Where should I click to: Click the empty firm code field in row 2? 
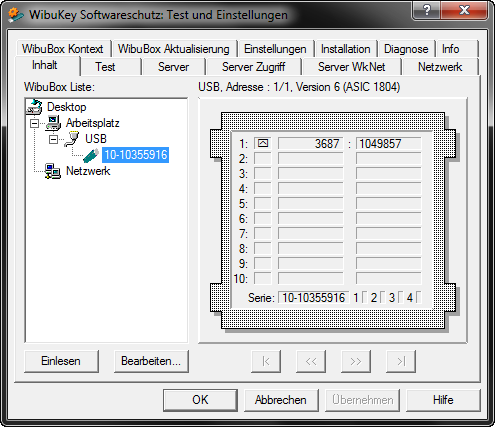(310, 158)
